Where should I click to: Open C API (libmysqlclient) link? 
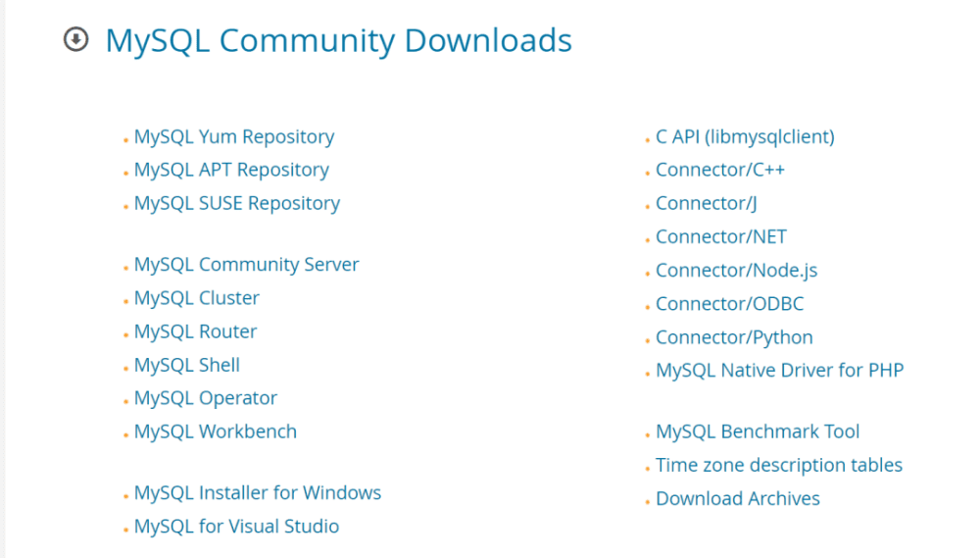[745, 136]
